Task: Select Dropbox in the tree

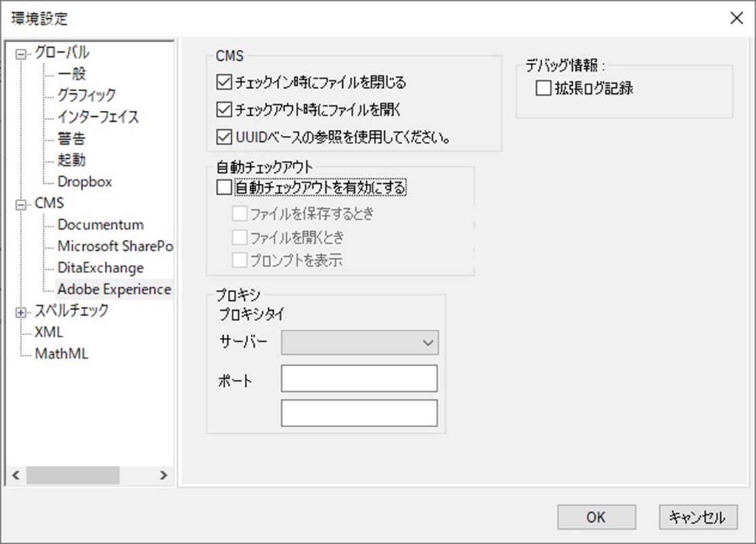Action: 85,182
